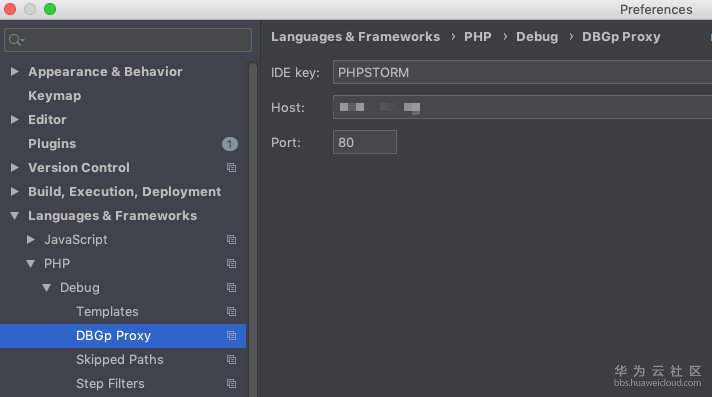The width and height of the screenshot is (712, 397).
Task: Expand the Editor section
Action: (x=15, y=119)
